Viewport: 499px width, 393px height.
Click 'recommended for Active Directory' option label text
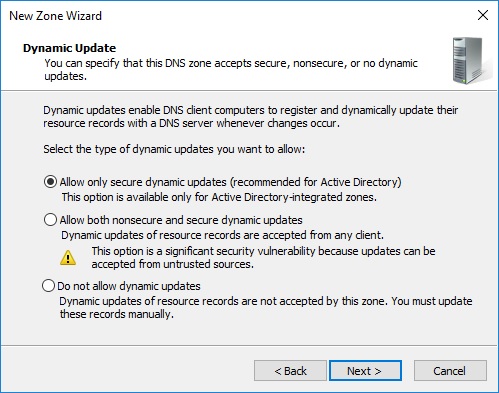click(x=316, y=182)
